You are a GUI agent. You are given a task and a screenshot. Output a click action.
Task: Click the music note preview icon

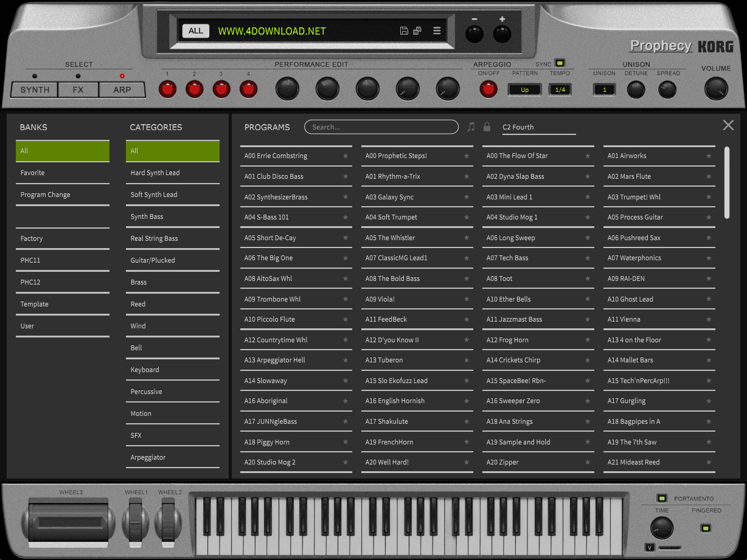tap(471, 126)
